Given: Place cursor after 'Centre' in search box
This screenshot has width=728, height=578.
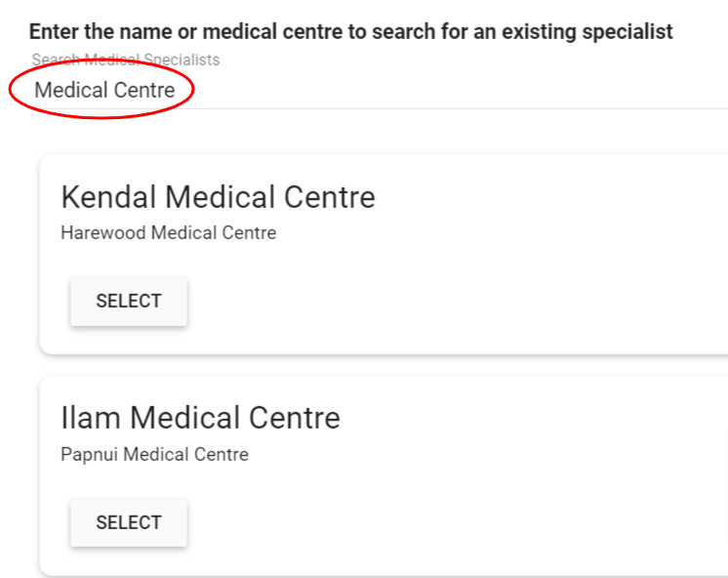Looking at the screenshot, I should coord(177,91).
